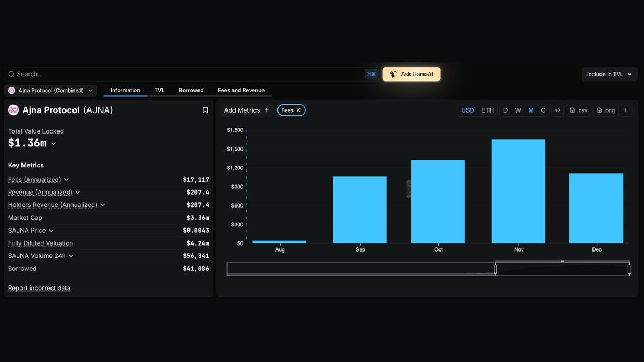Expand Fees (Annualized) details
This screenshot has width=644, height=362.
(x=67, y=180)
